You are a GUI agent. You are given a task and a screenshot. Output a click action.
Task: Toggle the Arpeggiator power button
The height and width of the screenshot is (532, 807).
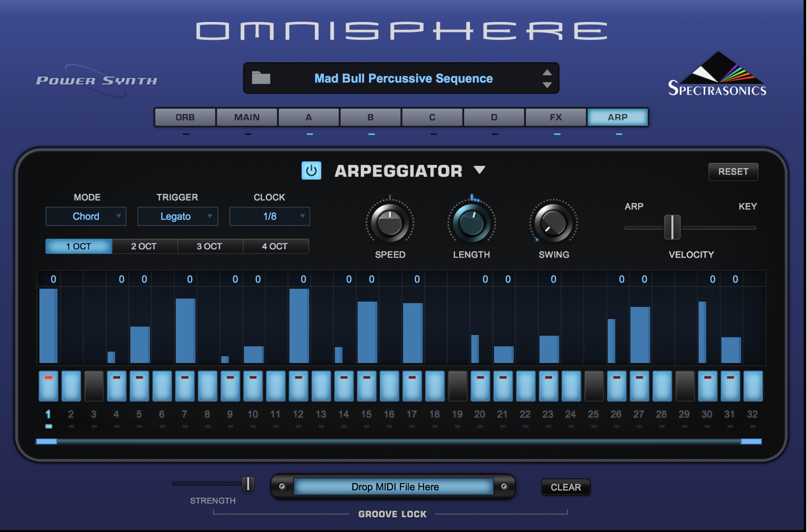pos(311,171)
